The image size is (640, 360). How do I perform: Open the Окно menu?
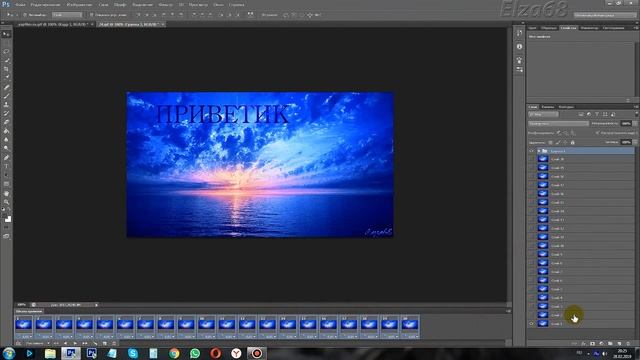click(218, 4)
